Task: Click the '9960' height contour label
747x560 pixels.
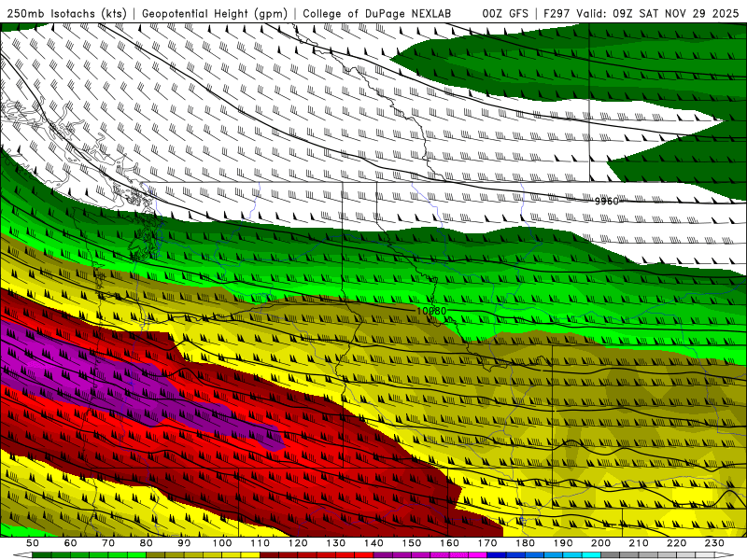Action: tap(606, 202)
